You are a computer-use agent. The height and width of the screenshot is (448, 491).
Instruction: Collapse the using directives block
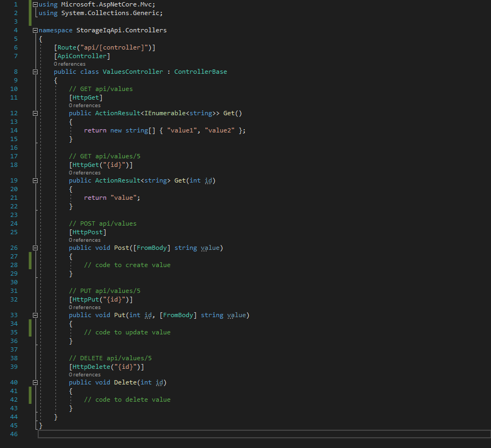34,4
